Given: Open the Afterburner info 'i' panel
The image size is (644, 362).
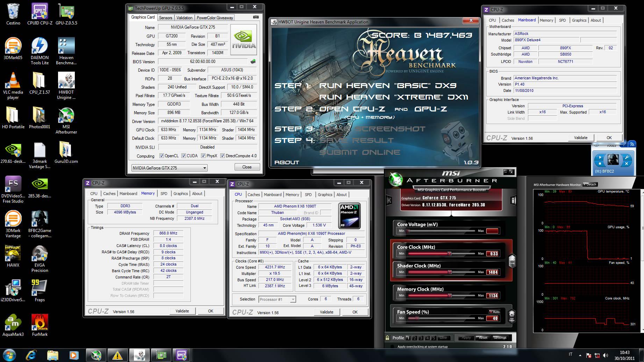Looking at the screenshot, I should (x=513, y=200).
